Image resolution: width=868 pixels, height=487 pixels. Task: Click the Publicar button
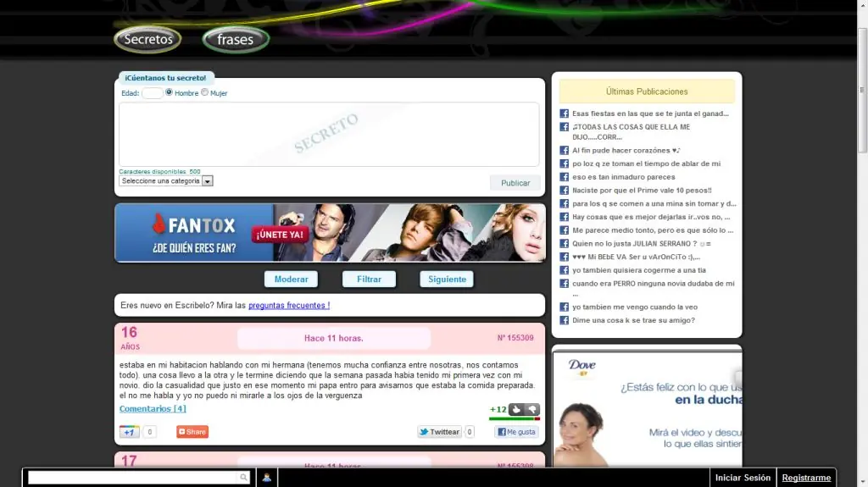pyautogui.click(x=515, y=183)
